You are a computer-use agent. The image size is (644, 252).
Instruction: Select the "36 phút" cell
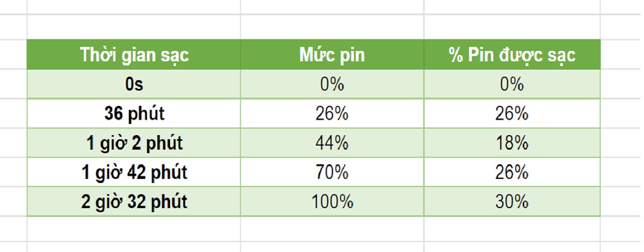click(134, 113)
